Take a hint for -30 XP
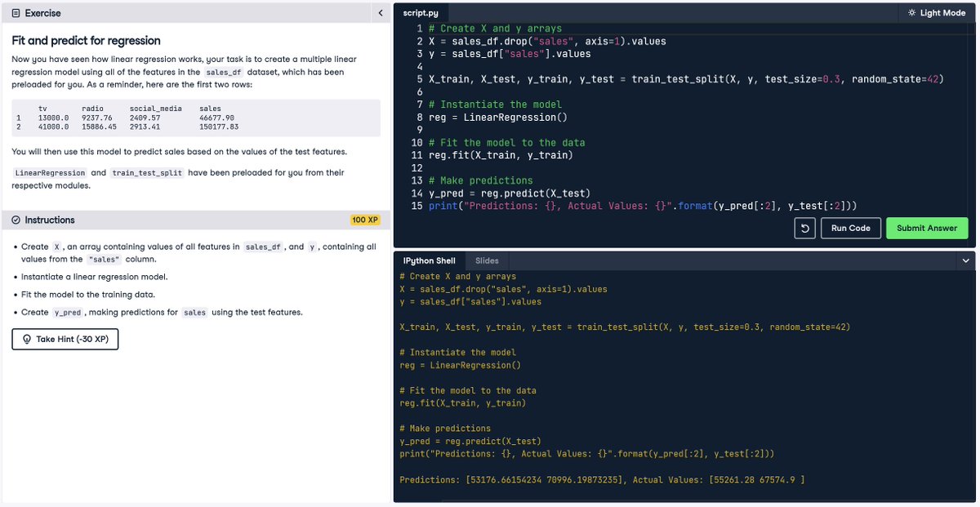Image resolution: width=980 pixels, height=507 pixels. [x=65, y=339]
